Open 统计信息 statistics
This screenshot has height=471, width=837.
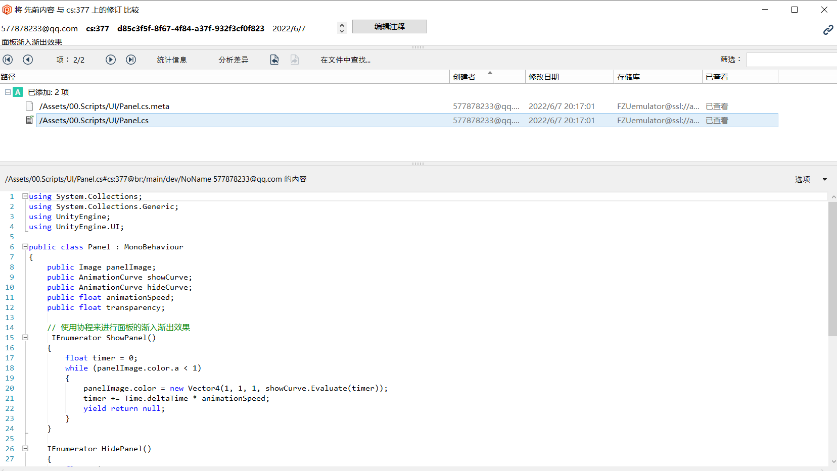[171, 60]
